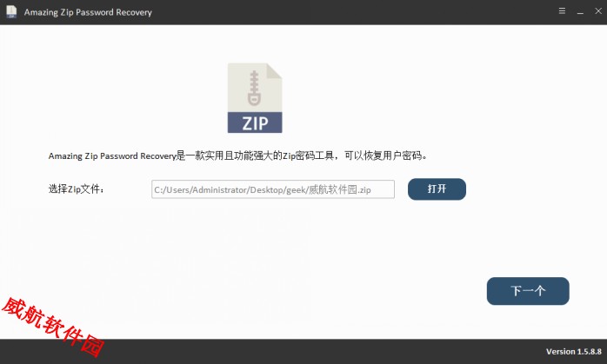Click the app logo in title bar

coord(11,11)
